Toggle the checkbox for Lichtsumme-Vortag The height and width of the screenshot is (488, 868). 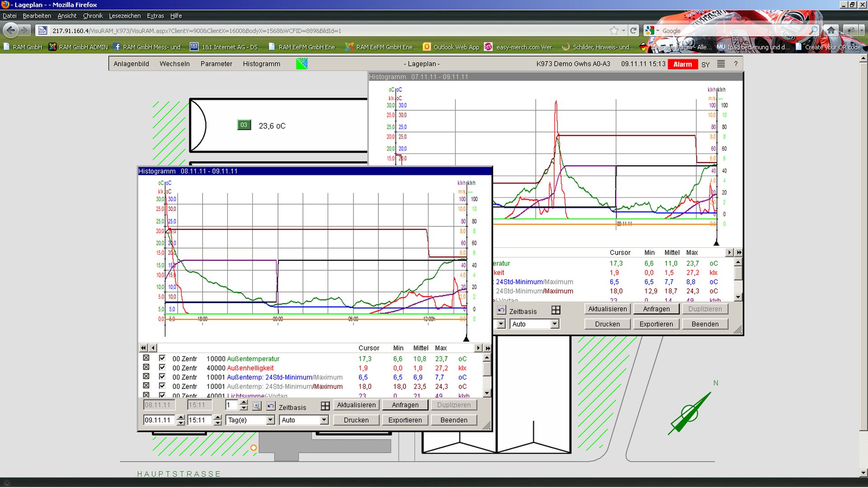[x=161, y=394]
